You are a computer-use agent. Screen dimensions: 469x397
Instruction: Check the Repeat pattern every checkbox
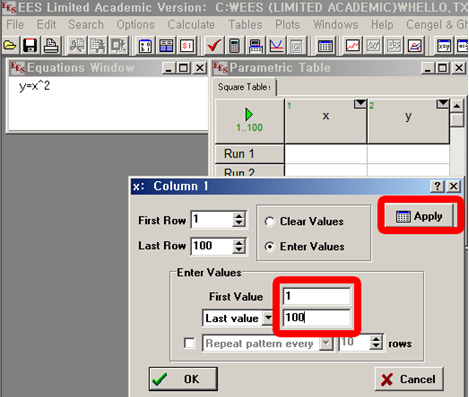coord(189,343)
